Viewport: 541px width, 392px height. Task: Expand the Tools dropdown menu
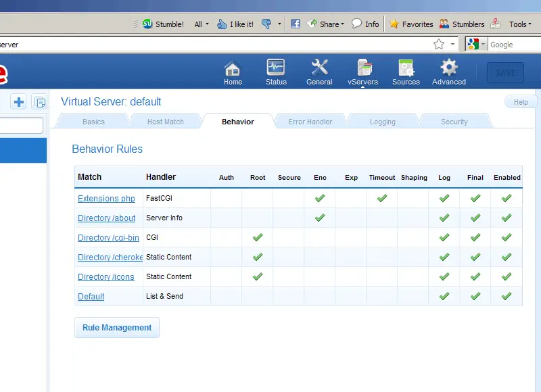click(520, 24)
